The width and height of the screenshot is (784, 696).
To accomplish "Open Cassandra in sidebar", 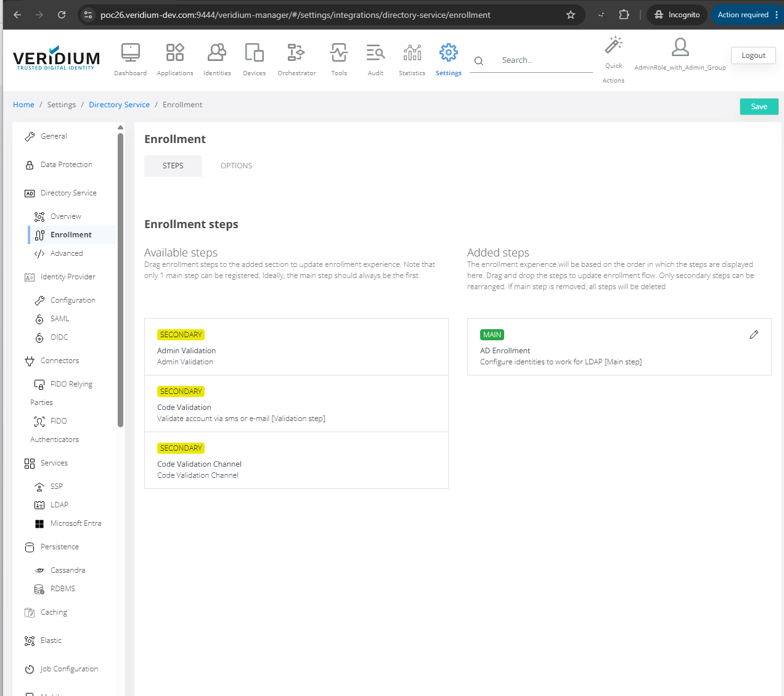I will [x=68, y=570].
